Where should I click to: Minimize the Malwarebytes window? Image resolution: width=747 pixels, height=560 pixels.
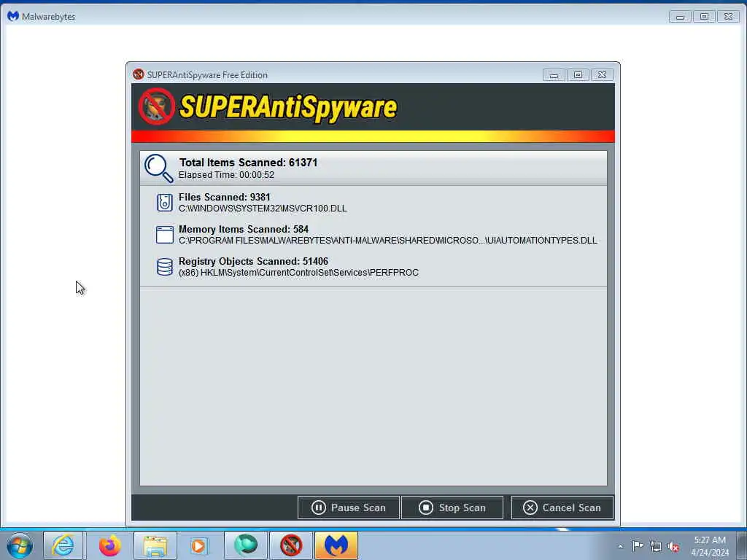point(680,17)
